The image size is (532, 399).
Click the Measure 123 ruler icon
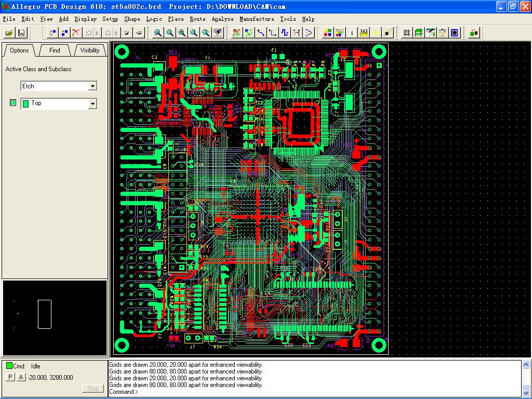(x=364, y=33)
